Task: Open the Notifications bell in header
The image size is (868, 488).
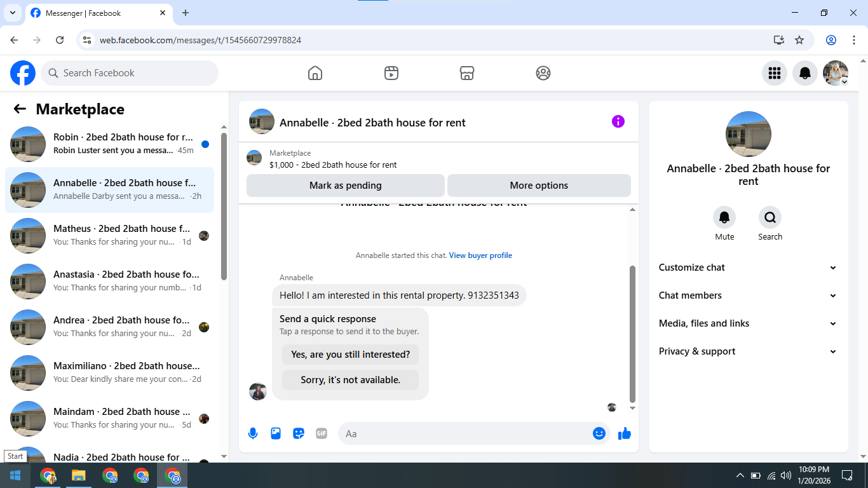Action: [805, 73]
